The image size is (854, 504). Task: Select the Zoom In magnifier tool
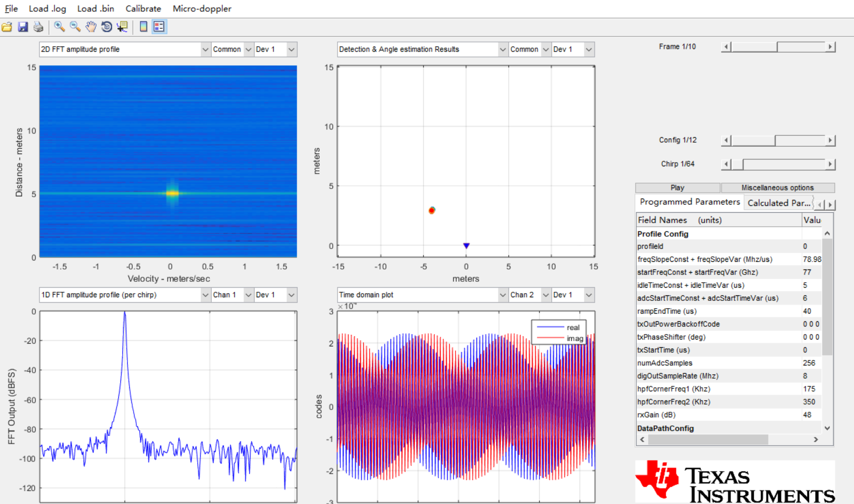[x=59, y=27]
